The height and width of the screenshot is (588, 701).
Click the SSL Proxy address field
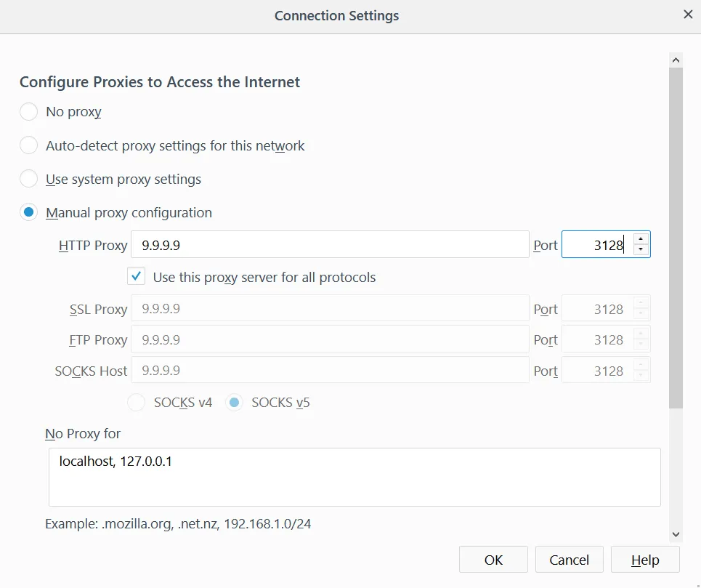point(330,309)
